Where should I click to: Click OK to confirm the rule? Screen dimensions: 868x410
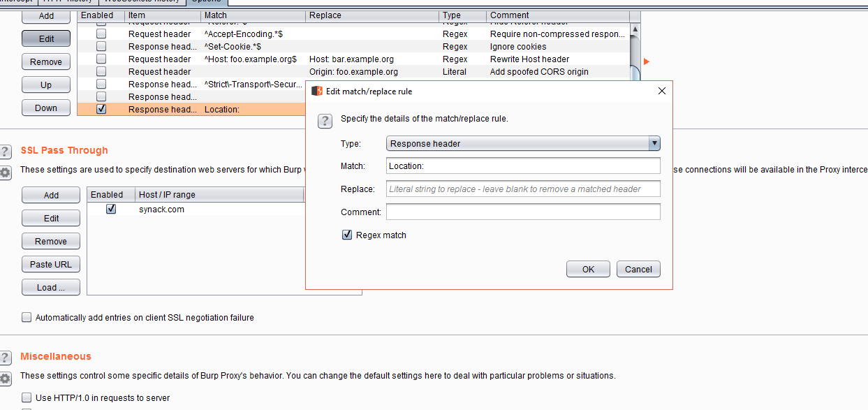pos(588,270)
